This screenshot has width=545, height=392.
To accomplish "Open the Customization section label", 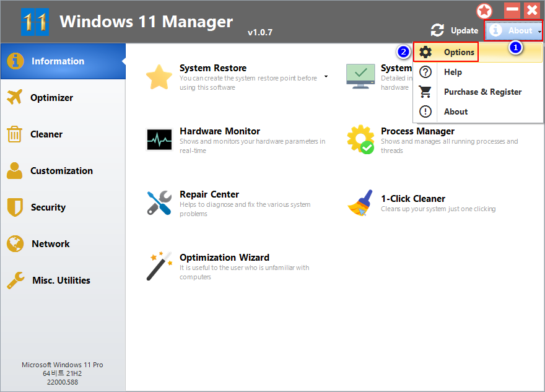I will click(x=61, y=171).
